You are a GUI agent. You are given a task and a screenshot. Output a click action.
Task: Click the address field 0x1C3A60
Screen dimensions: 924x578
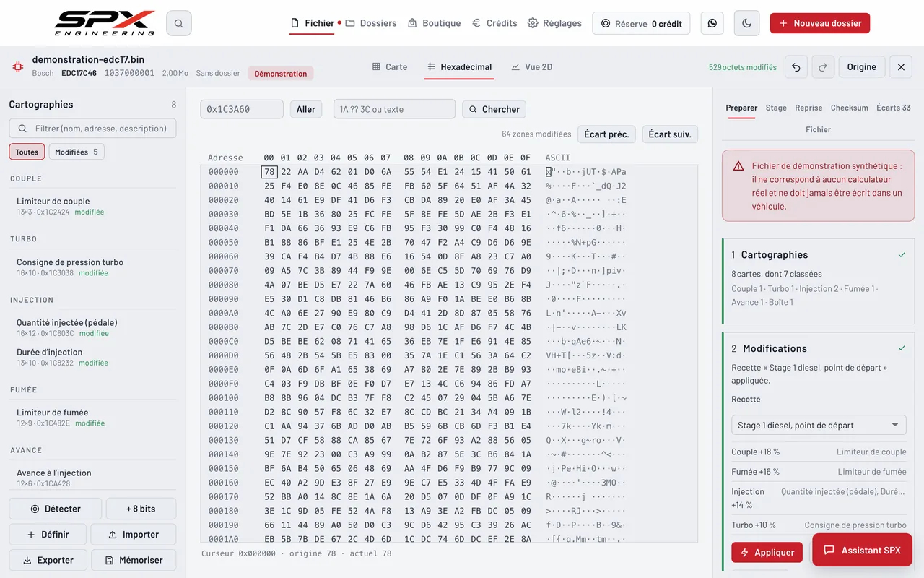tap(242, 109)
